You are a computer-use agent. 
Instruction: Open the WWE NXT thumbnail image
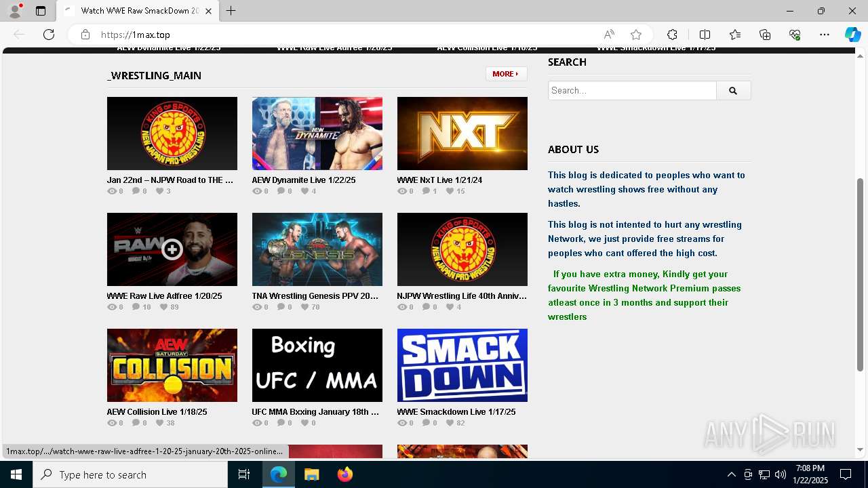[462, 134]
